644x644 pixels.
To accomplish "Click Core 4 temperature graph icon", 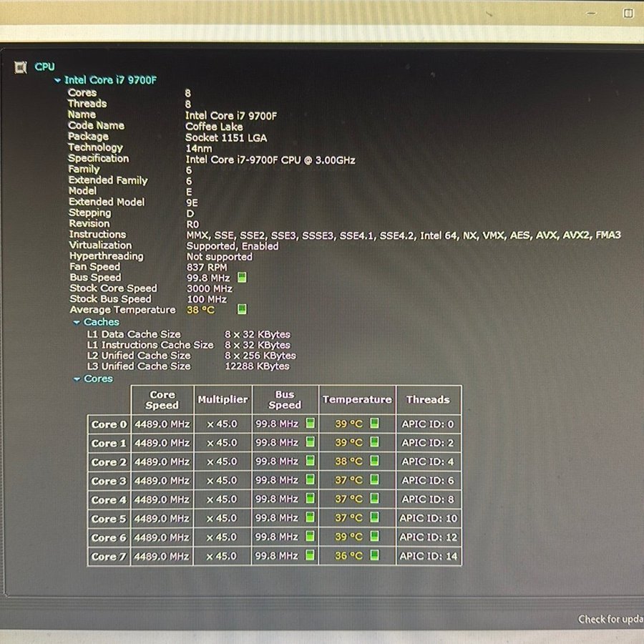I will [374, 499].
